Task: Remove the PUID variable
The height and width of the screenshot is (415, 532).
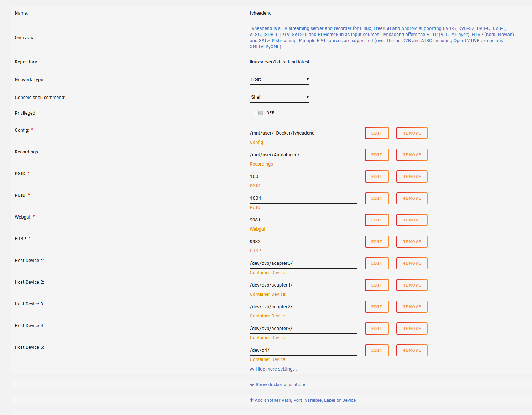Action: coord(412,198)
